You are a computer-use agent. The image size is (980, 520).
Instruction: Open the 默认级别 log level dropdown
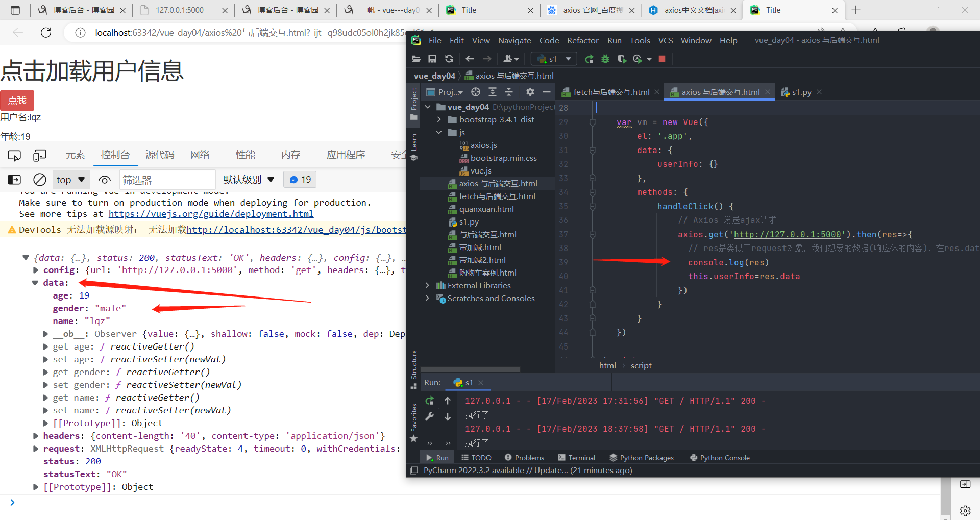coord(249,180)
